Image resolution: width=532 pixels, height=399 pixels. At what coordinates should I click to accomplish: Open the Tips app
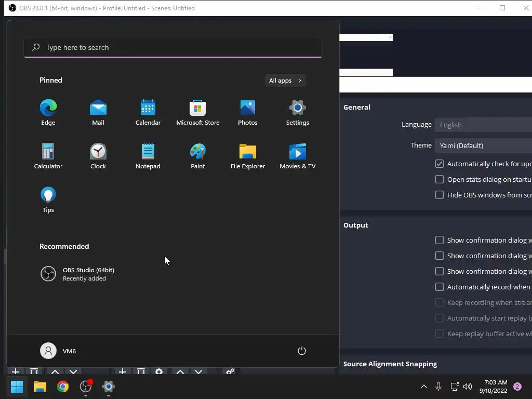pyautogui.click(x=48, y=199)
